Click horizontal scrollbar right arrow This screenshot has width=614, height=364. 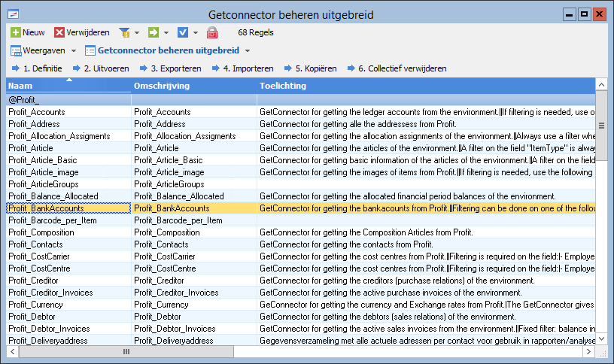coord(588,351)
